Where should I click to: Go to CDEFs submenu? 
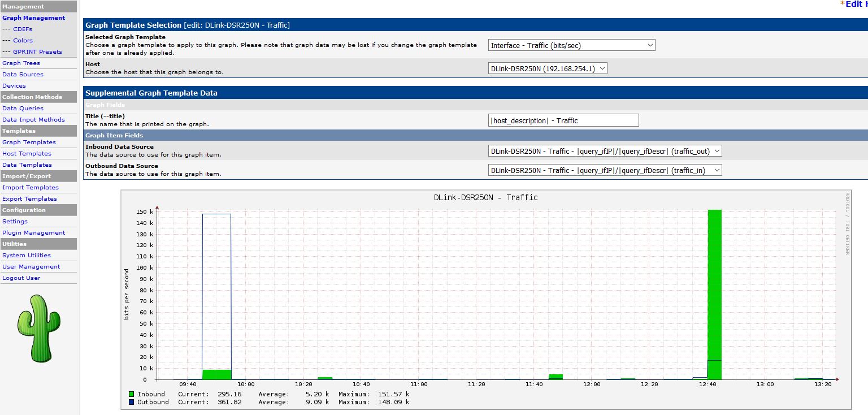[23, 29]
